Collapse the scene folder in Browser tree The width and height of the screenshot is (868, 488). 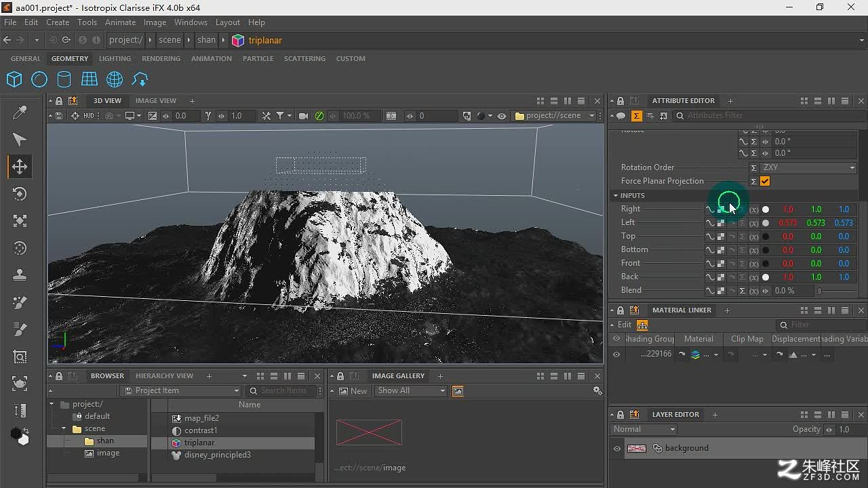point(64,428)
